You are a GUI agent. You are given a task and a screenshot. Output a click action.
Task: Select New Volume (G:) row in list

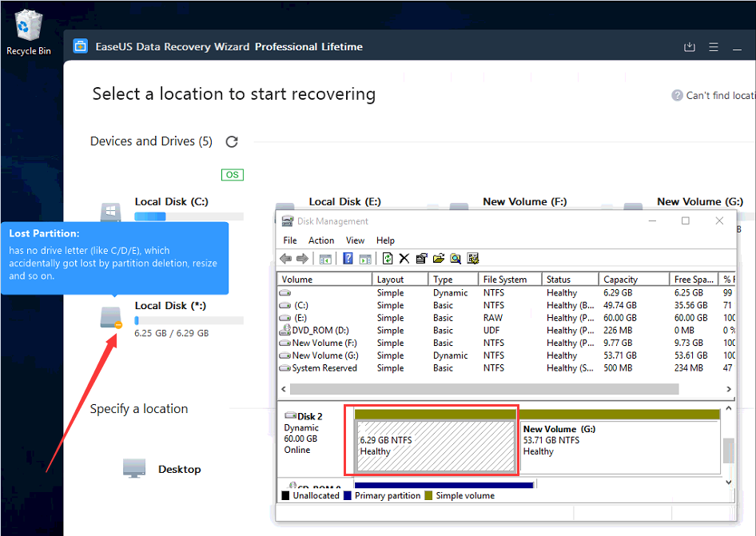[506, 355]
